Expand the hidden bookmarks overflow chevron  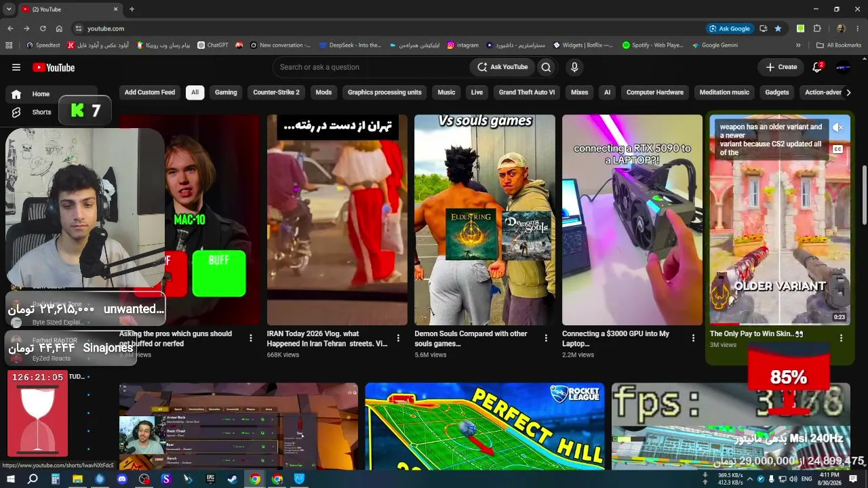pyautogui.click(x=798, y=45)
